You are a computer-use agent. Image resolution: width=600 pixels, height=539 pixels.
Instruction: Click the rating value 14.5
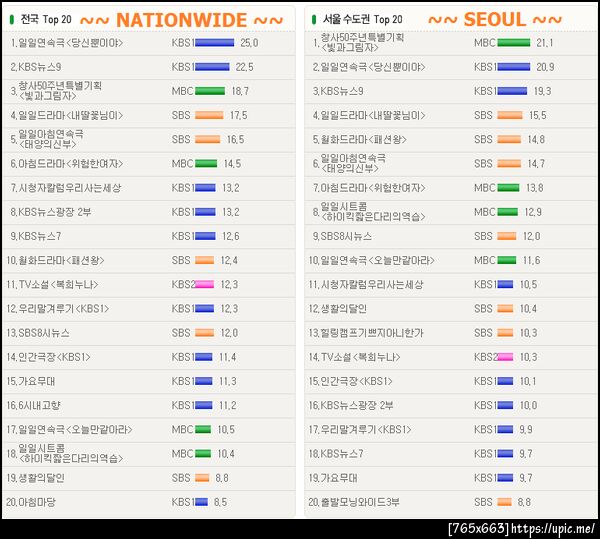(232, 164)
